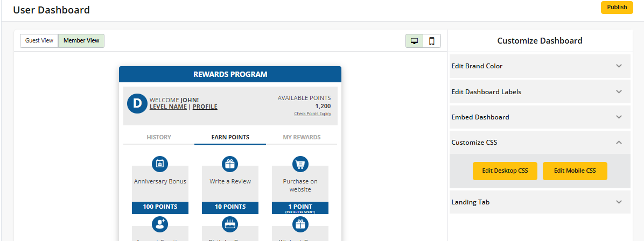
Task: Click the Purchase on website cart icon
Action: coord(300,164)
